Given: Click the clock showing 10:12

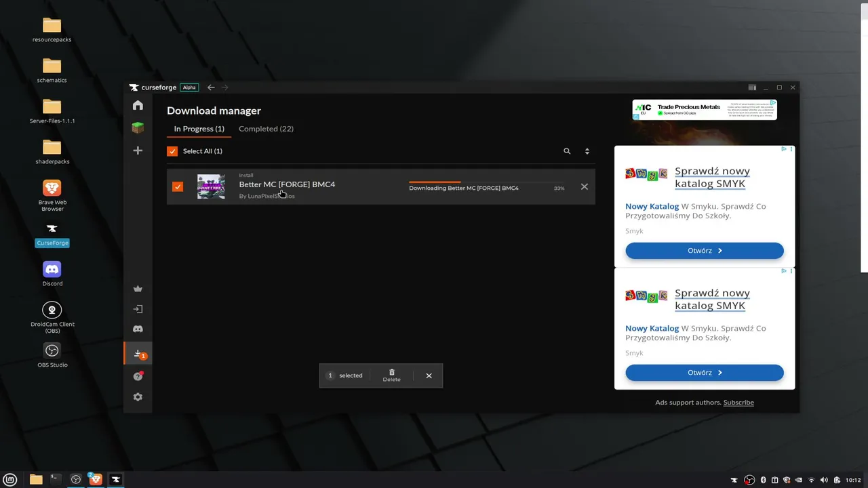Looking at the screenshot, I should 853,480.
